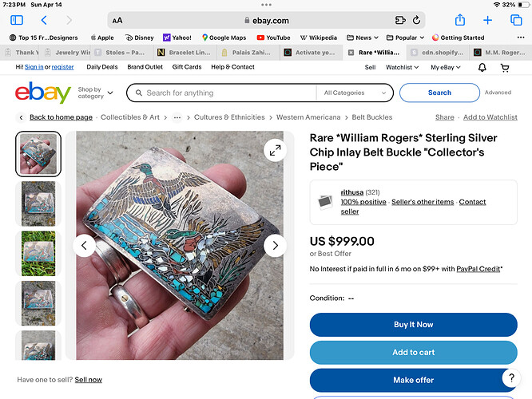Go back to the previous page

pos(44,20)
